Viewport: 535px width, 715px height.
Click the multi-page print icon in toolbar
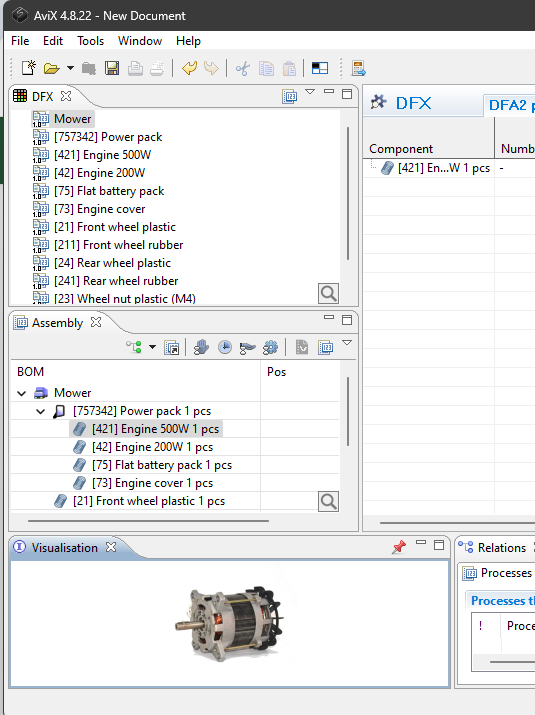tap(157, 68)
